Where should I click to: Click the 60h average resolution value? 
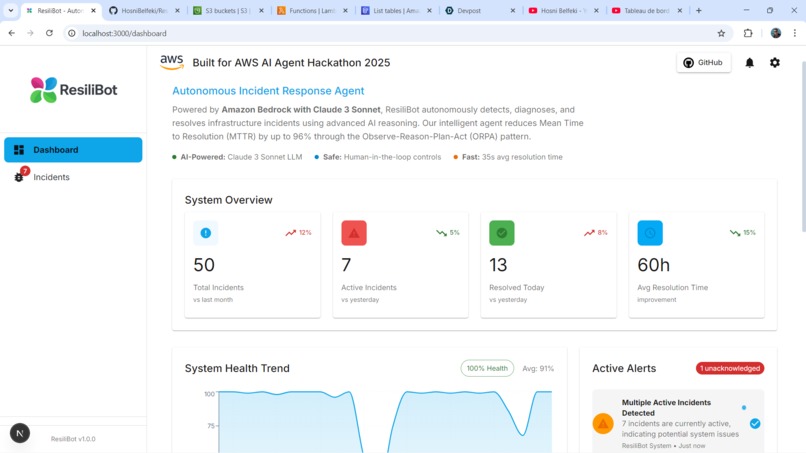(653, 265)
